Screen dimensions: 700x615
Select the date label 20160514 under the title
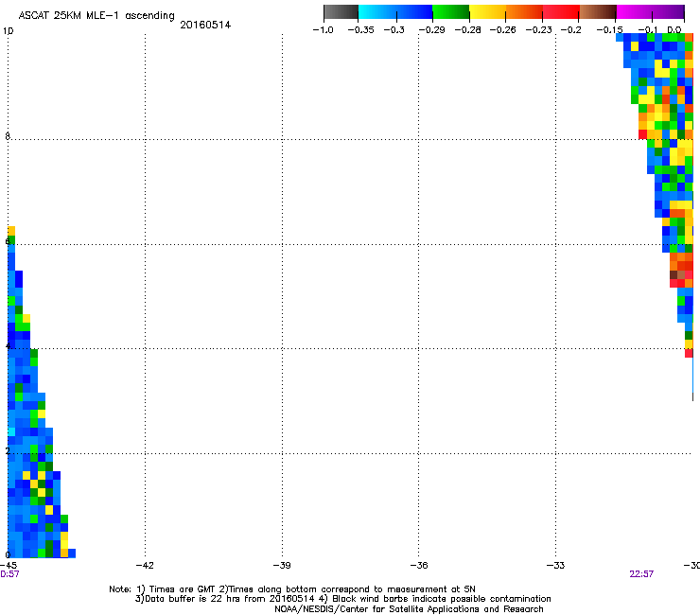point(205,25)
